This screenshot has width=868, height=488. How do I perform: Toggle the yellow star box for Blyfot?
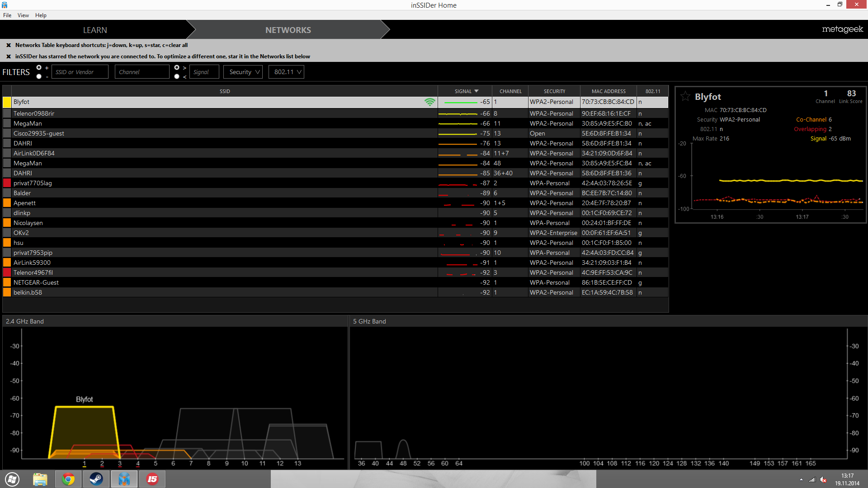[x=7, y=102]
